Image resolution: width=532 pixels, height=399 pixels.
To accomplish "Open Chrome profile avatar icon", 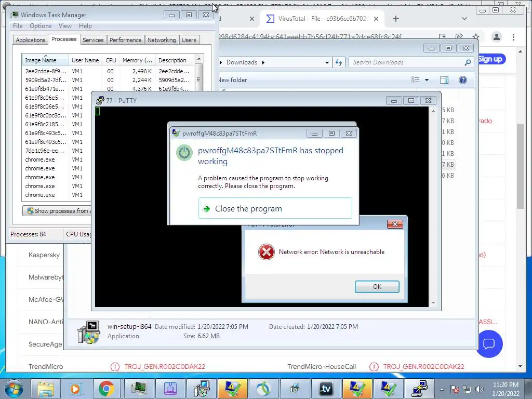I will [x=496, y=37].
